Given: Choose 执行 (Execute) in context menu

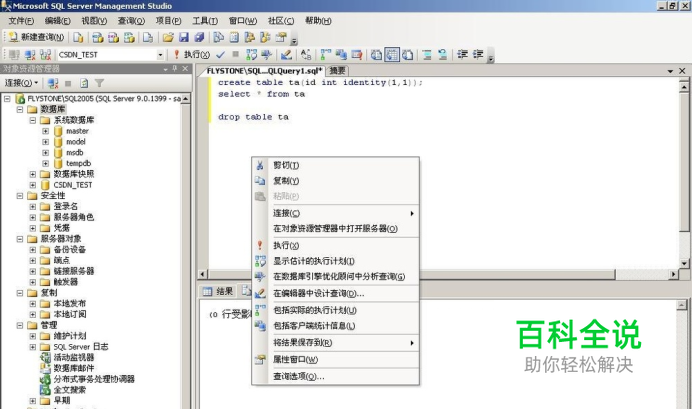Looking at the screenshot, I should 335,246.
